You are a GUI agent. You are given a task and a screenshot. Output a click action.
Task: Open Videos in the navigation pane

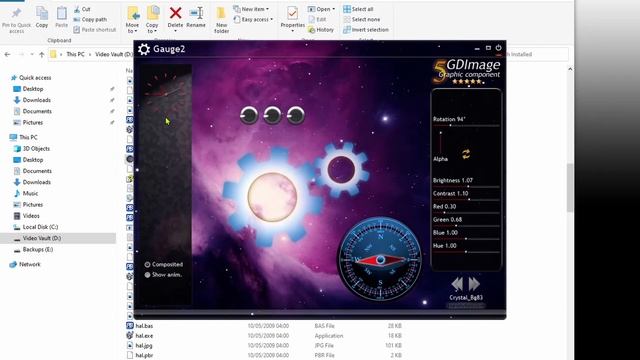click(x=27, y=216)
